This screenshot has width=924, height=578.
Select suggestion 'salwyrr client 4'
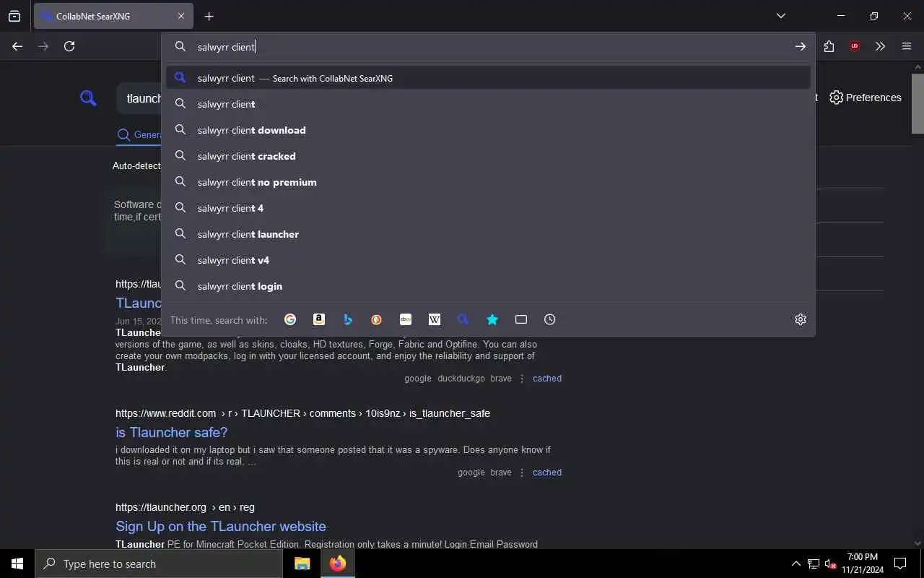pos(488,208)
